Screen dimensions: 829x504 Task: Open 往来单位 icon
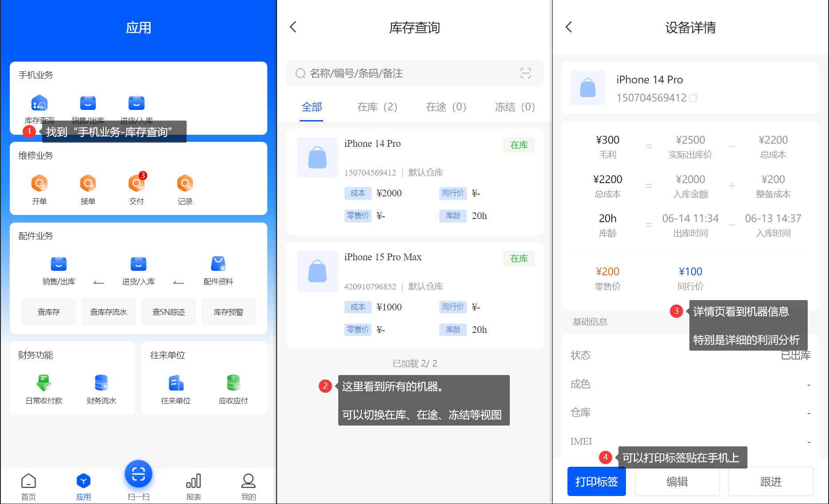(x=176, y=383)
